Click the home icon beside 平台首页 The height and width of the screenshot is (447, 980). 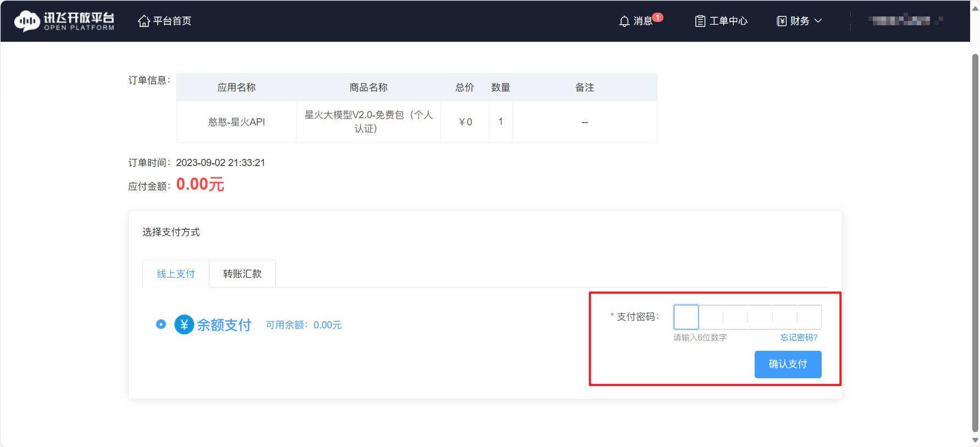tap(144, 21)
